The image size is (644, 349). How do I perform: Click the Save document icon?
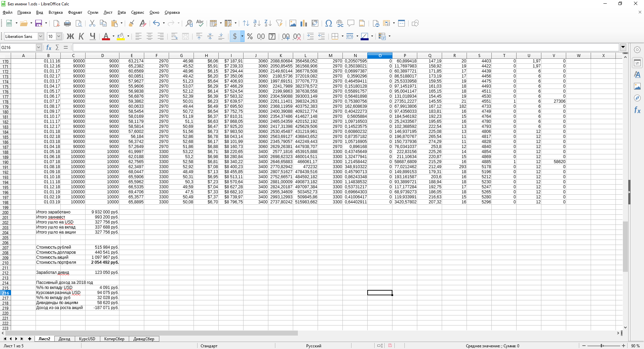tap(39, 23)
